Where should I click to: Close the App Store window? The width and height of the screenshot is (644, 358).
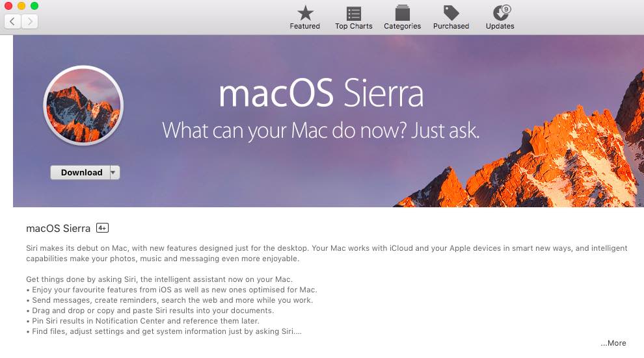tap(8, 6)
